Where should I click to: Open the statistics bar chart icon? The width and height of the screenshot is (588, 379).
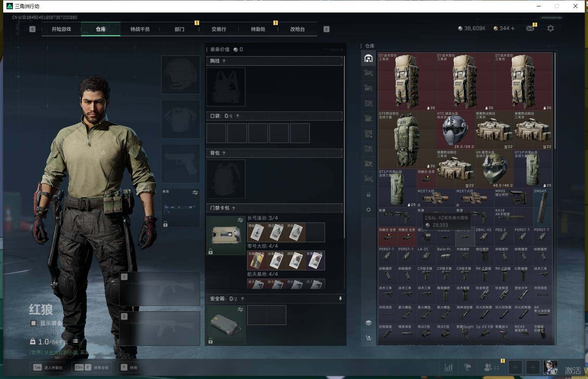[x=448, y=367]
